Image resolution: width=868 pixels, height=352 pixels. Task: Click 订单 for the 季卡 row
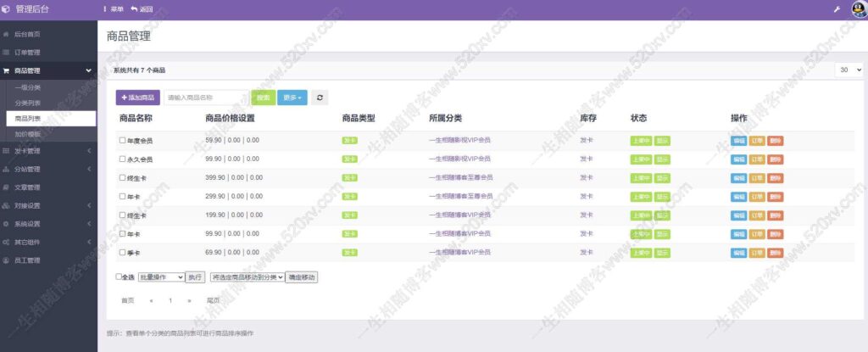click(x=757, y=253)
